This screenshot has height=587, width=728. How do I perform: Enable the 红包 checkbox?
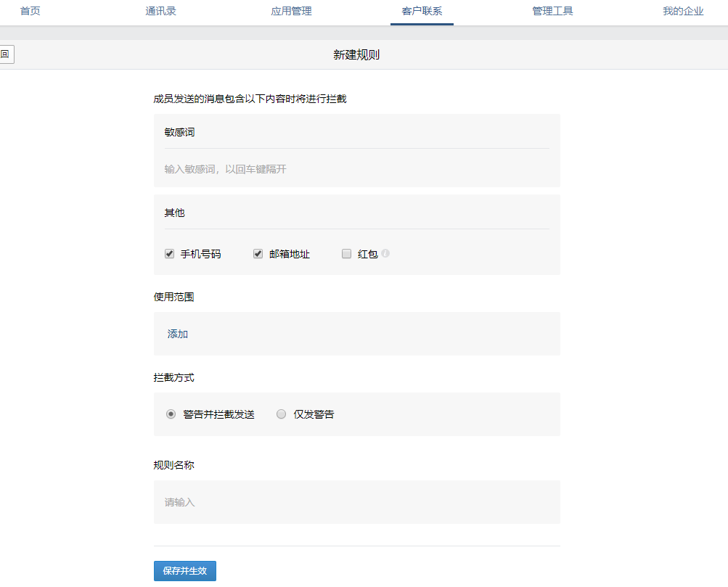(346, 254)
